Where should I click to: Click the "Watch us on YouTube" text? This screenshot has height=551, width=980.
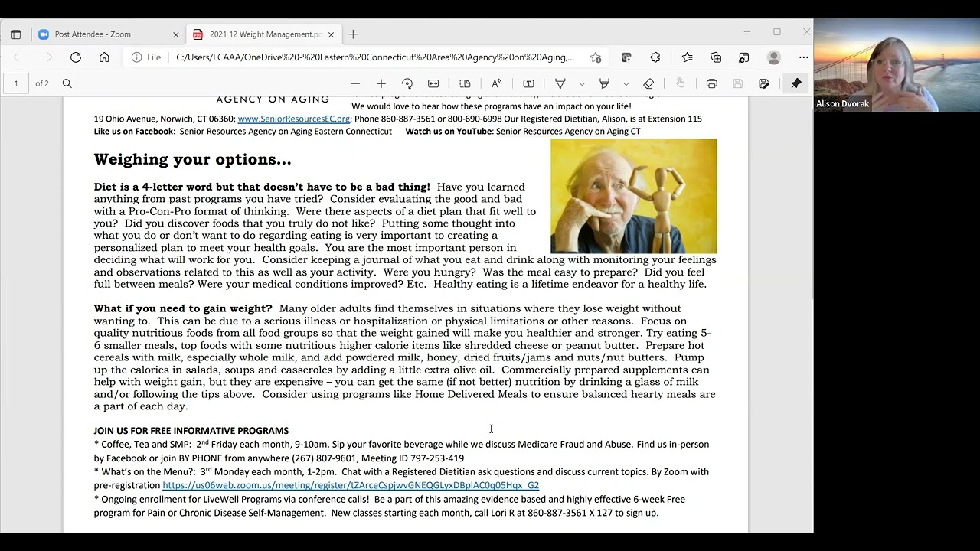(x=449, y=132)
